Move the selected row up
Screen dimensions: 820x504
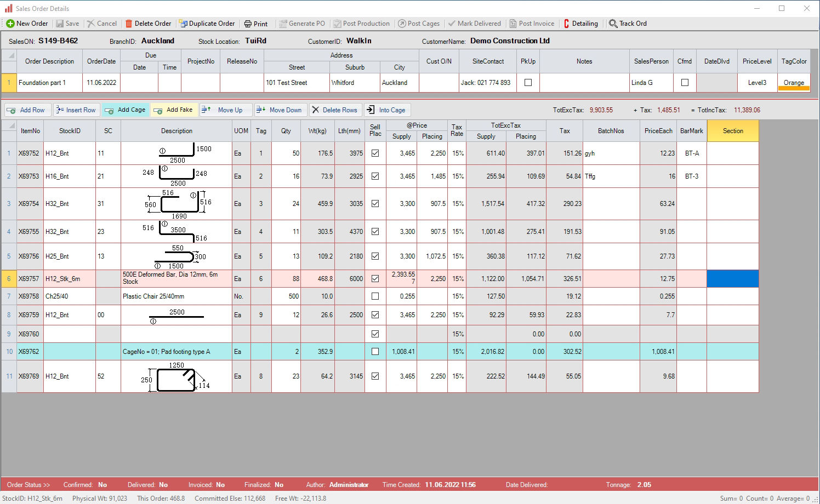point(224,110)
